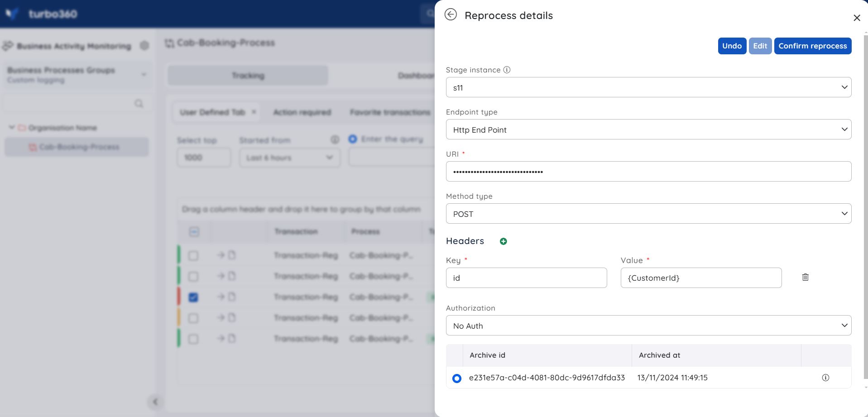Screen dimensions: 868x417
Task: Open the archive row info icon
Action: pos(825,378)
